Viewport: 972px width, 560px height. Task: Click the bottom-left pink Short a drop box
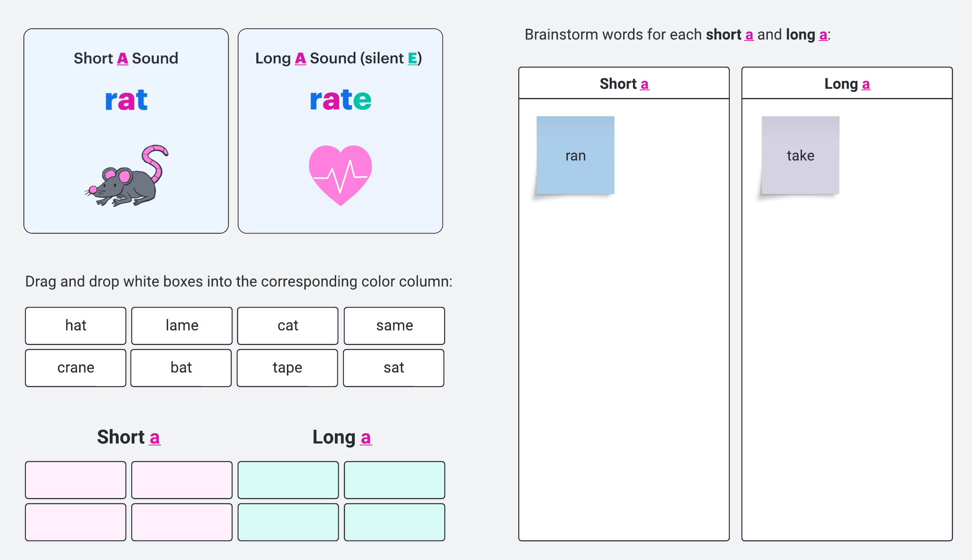[76, 522]
